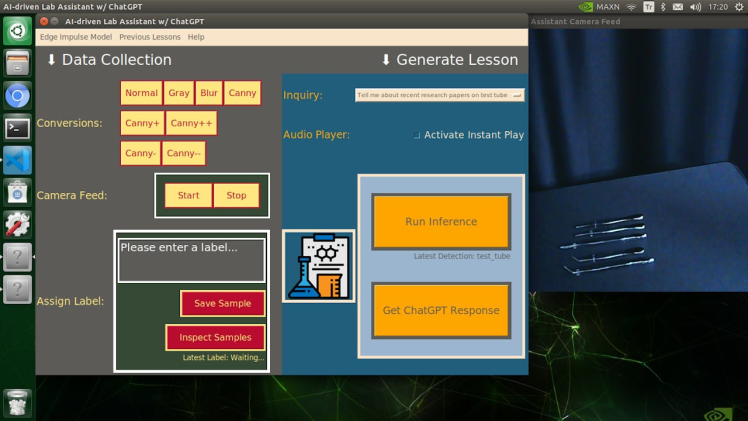748x421 pixels.
Task: Focus the label entry text box
Action: [191, 260]
